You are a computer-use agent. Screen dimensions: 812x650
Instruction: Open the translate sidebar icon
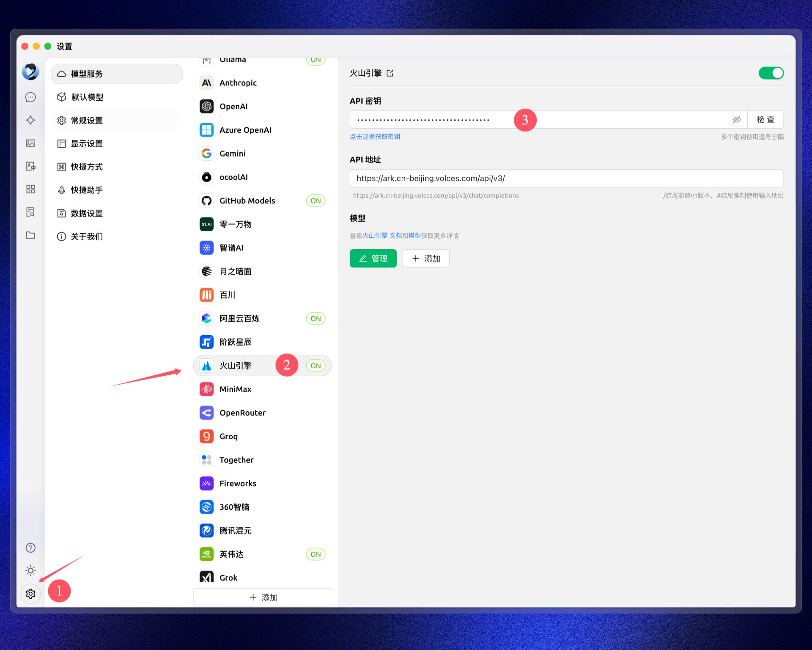click(30, 166)
